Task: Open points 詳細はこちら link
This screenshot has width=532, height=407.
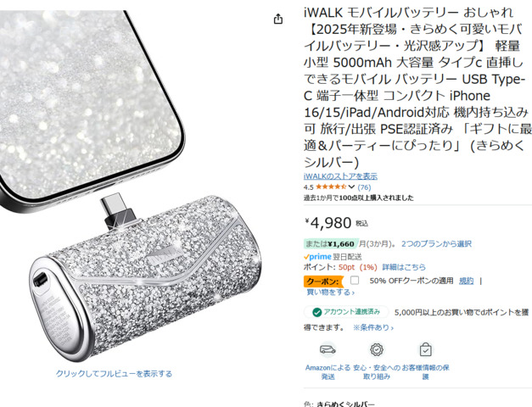Action: click(404, 267)
